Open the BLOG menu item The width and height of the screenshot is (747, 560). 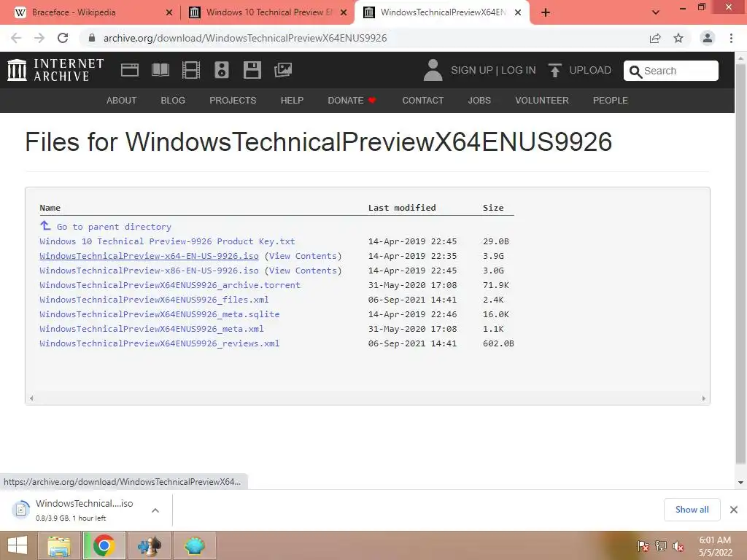(x=173, y=101)
